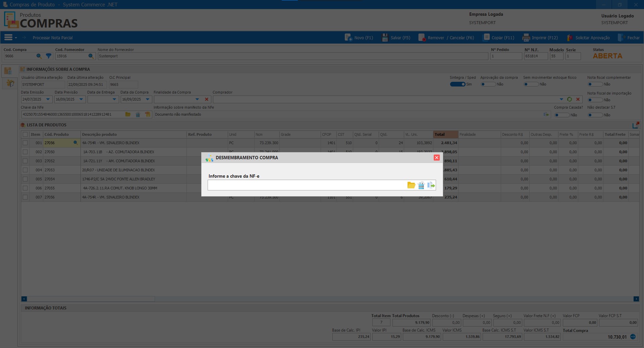The image size is (644, 348).
Task: Click the green refresh icon in Comprador field
Action: (x=570, y=99)
